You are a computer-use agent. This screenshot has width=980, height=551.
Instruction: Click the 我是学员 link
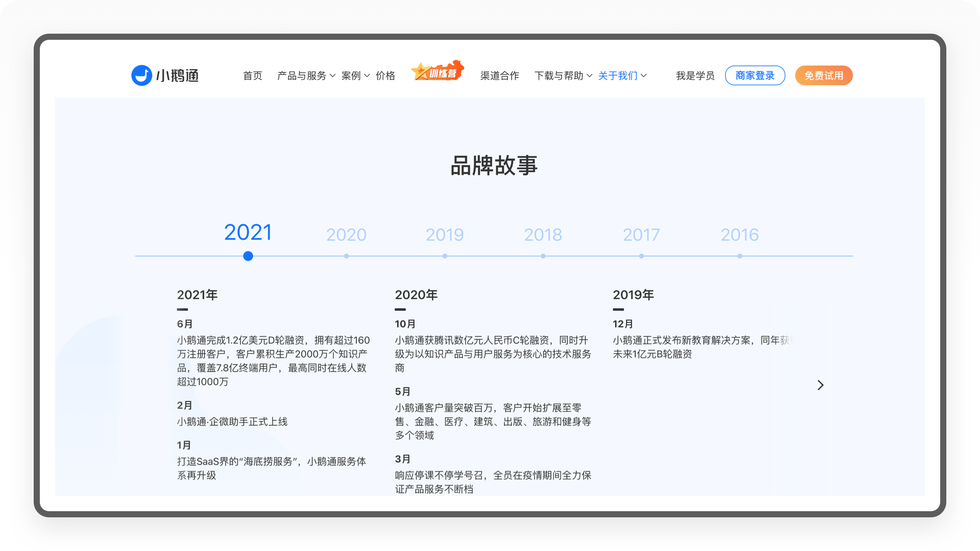coord(695,76)
